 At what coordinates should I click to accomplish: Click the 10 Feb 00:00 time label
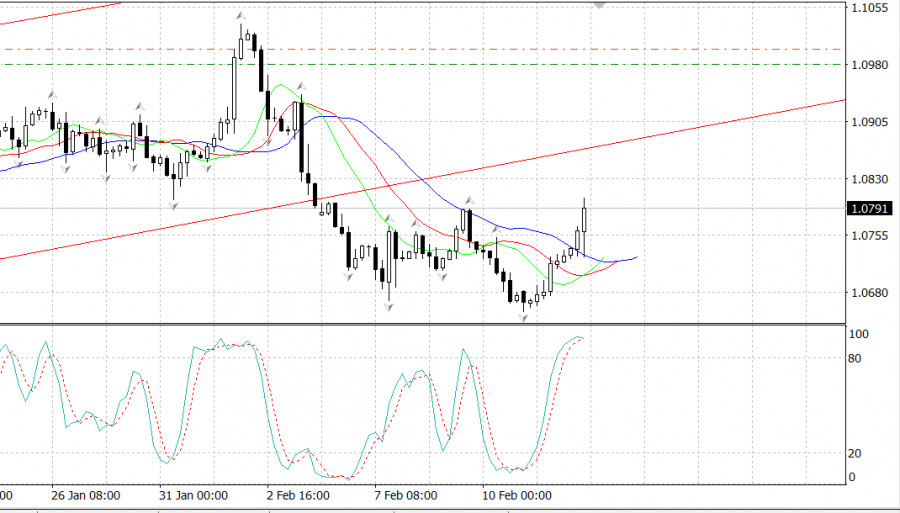point(518,495)
